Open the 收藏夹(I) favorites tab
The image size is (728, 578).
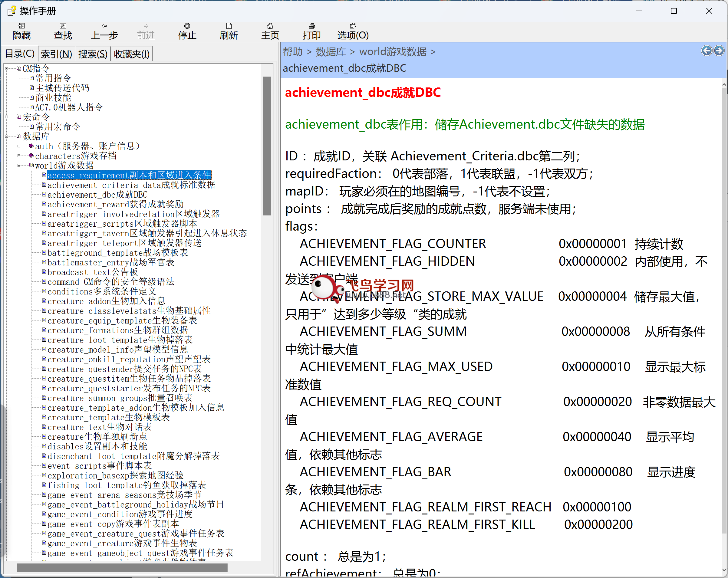point(132,54)
